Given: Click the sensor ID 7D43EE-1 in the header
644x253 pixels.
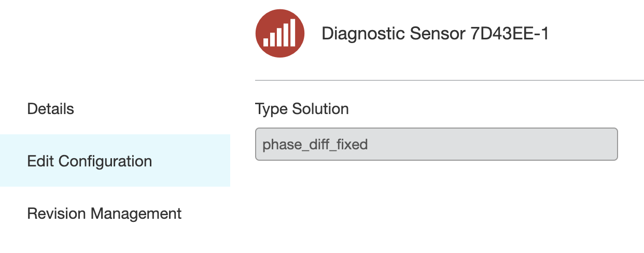Looking at the screenshot, I should 510,34.
